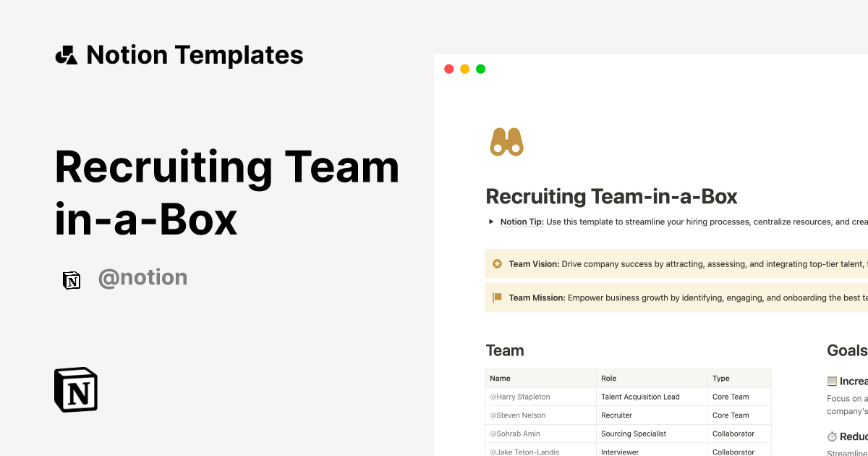Click the large Notion logo in the bottom-left corner
Image resolution: width=868 pixels, height=456 pixels.
[75, 389]
